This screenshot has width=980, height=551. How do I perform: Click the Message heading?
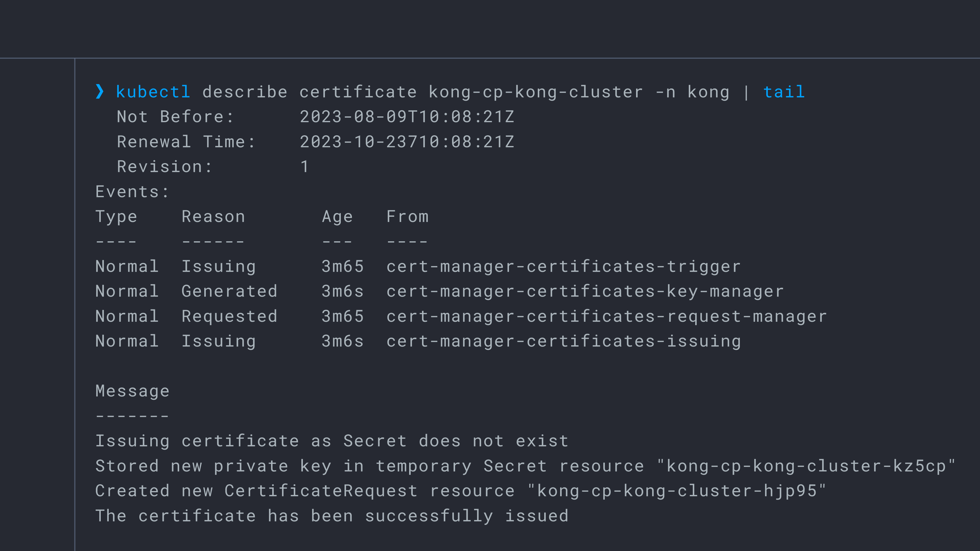point(132,391)
